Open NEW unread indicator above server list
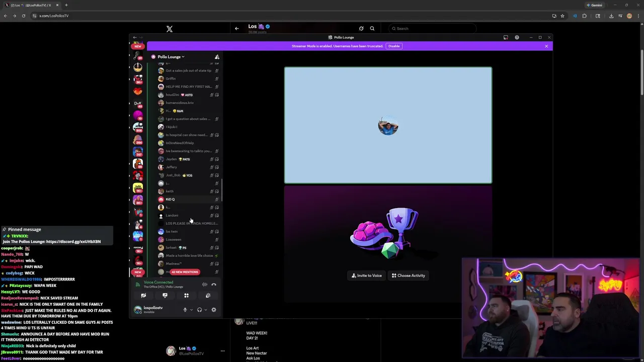The width and height of the screenshot is (644, 362). click(138, 46)
